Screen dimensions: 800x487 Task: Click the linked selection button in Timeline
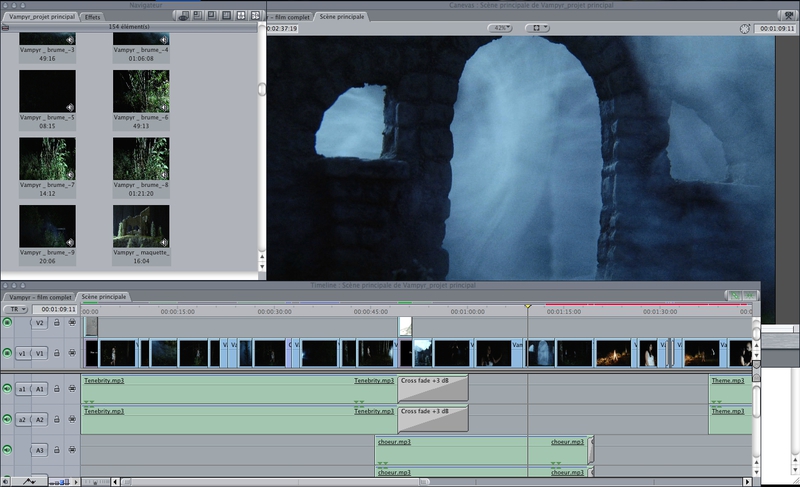coord(734,295)
